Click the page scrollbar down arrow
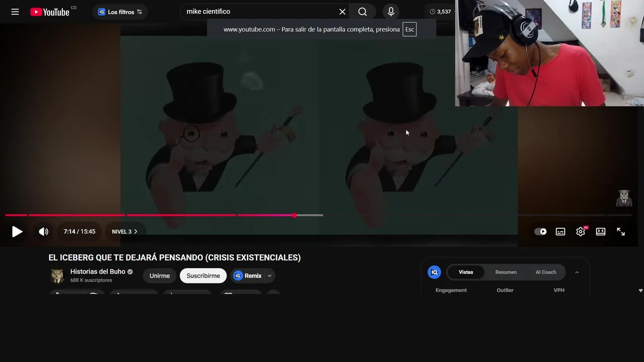The width and height of the screenshot is (644, 362). [640, 291]
